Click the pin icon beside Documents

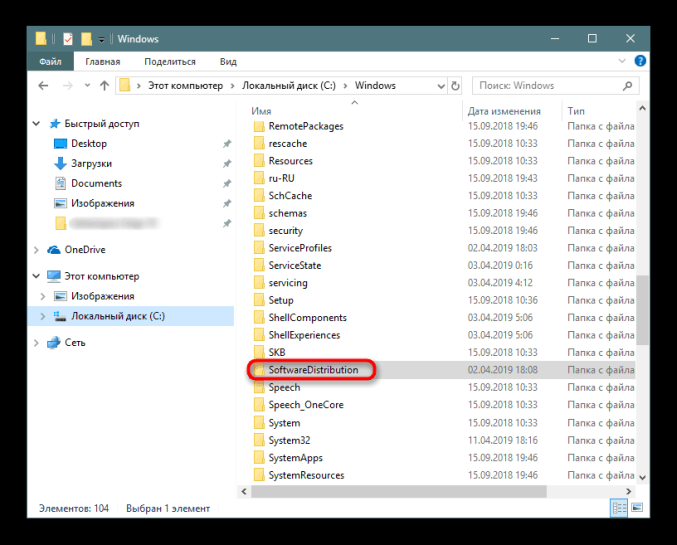tap(227, 184)
